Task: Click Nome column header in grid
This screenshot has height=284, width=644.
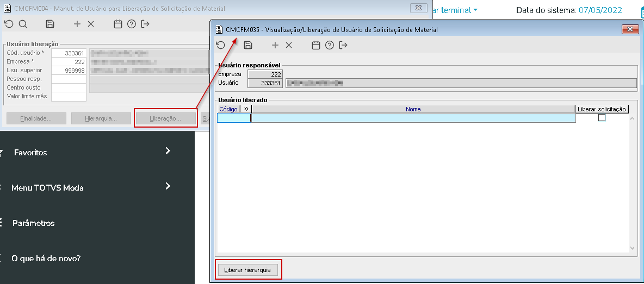Action: pyautogui.click(x=413, y=109)
